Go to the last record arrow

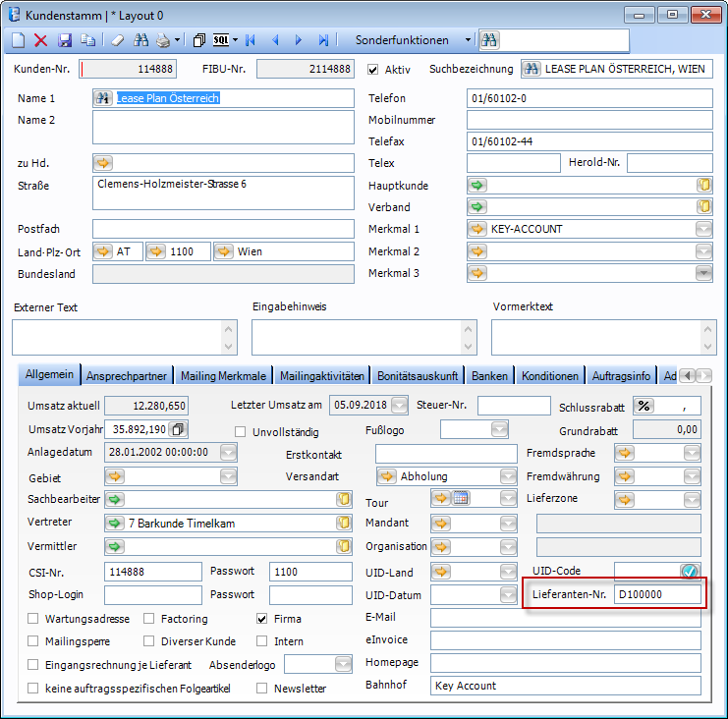tap(323, 40)
